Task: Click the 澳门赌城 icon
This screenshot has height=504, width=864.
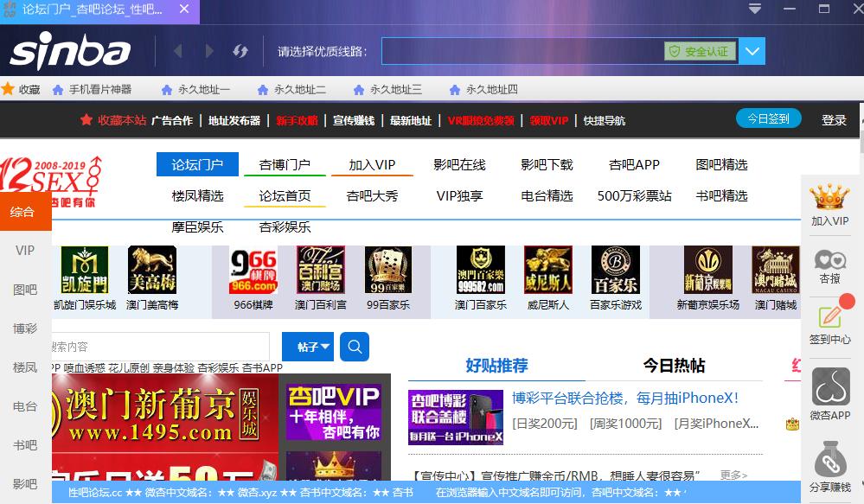Action: point(776,270)
